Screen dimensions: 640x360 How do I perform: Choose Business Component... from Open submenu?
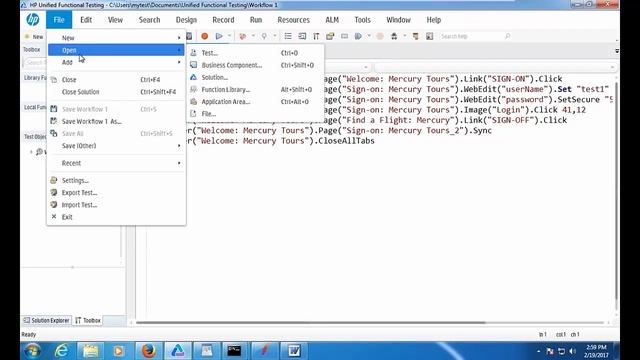coord(255,65)
